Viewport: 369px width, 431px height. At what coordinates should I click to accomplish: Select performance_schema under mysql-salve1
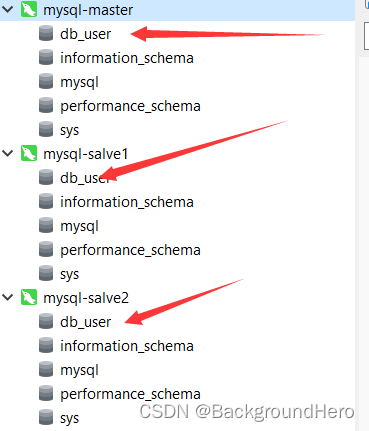tap(130, 250)
